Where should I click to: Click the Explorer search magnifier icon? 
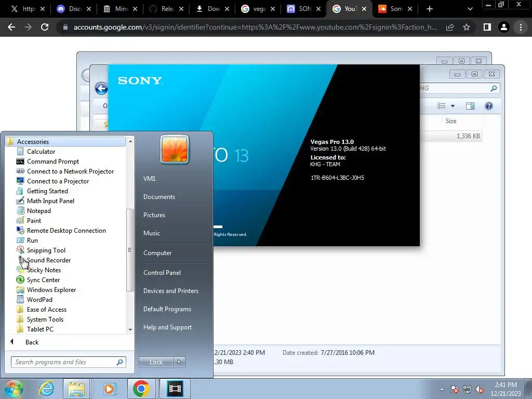click(494, 88)
